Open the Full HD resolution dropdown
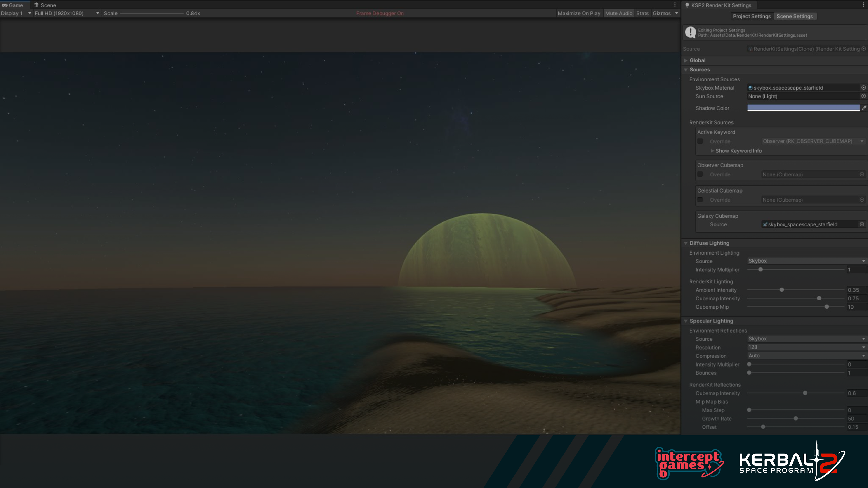The image size is (868, 488). [67, 14]
